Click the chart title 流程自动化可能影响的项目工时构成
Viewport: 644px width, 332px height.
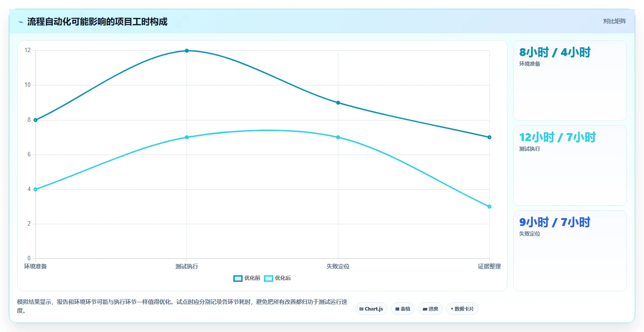[x=97, y=21]
